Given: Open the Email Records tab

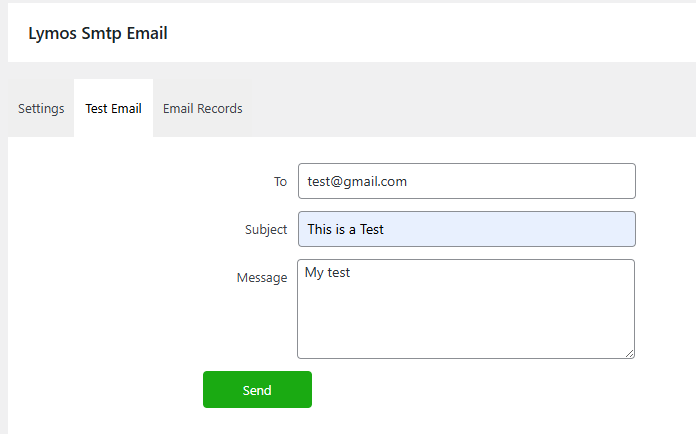Looking at the screenshot, I should [x=202, y=108].
